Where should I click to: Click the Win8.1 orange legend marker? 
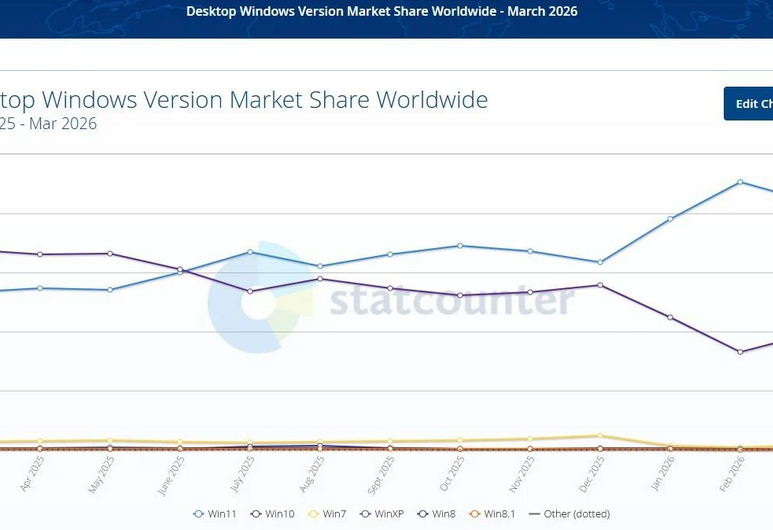[475, 513]
